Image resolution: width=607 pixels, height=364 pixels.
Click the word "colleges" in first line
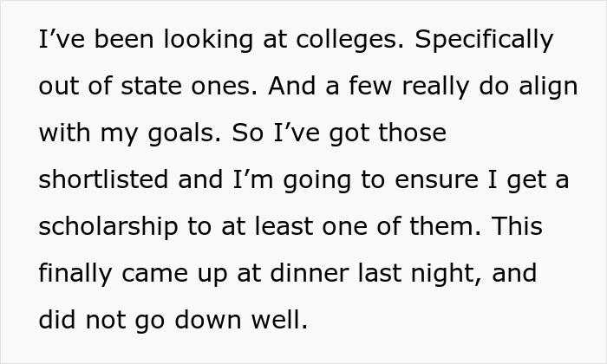[350, 40]
